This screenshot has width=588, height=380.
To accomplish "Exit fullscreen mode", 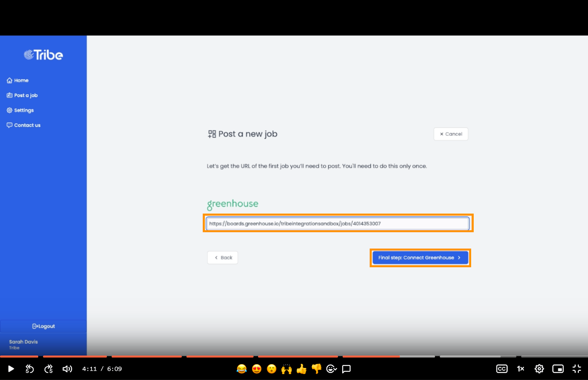I will [577, 369].
